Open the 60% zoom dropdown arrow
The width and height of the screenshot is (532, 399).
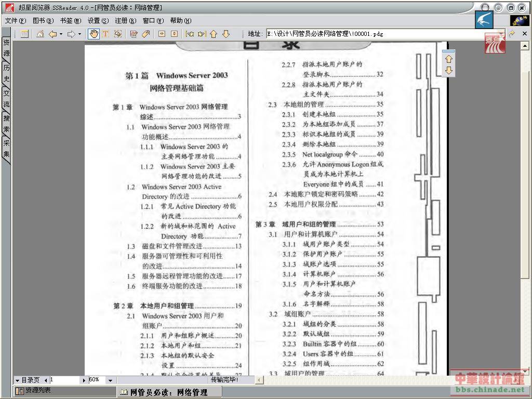tap(110, 380)
